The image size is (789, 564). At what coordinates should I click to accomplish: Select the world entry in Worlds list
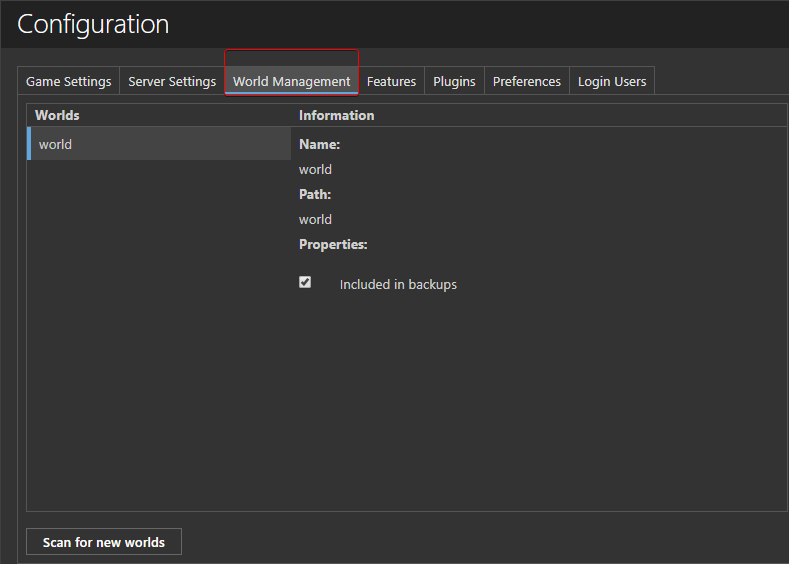pos(159,144)
